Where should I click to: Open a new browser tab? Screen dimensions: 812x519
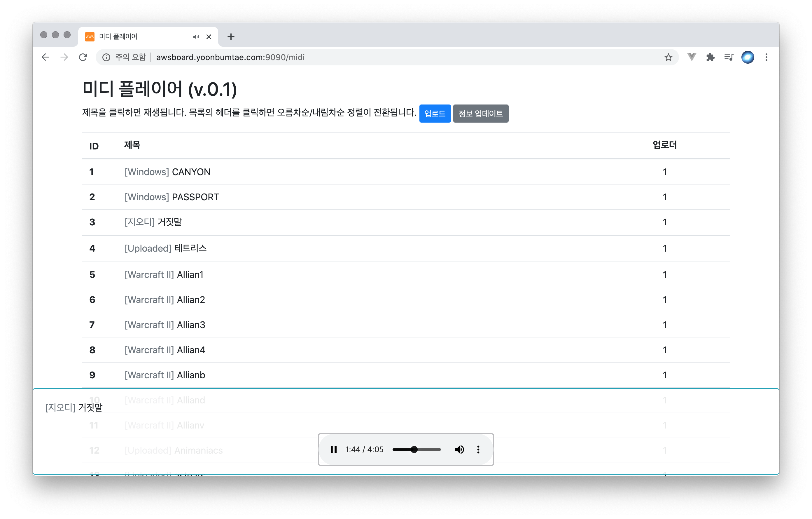point(231,37)
